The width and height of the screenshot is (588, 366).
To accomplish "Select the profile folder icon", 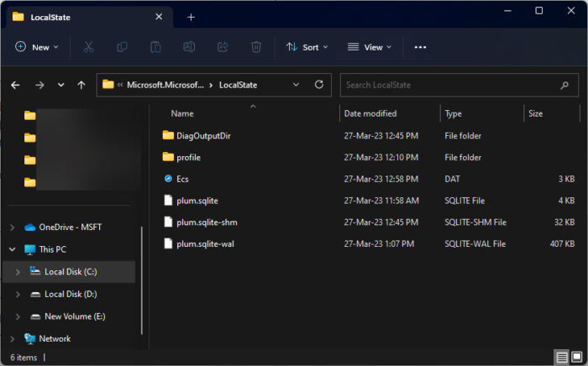I will pos(168,157).
